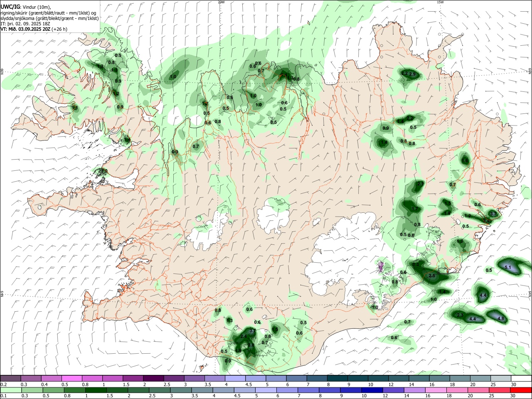Click the '3.7' precipitation value in the south

[x=252, y=331]
